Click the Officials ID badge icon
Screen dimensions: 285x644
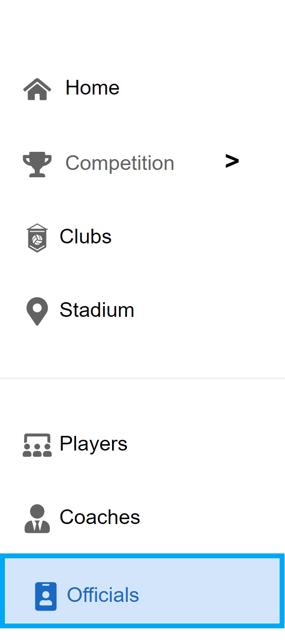(46, 596)
